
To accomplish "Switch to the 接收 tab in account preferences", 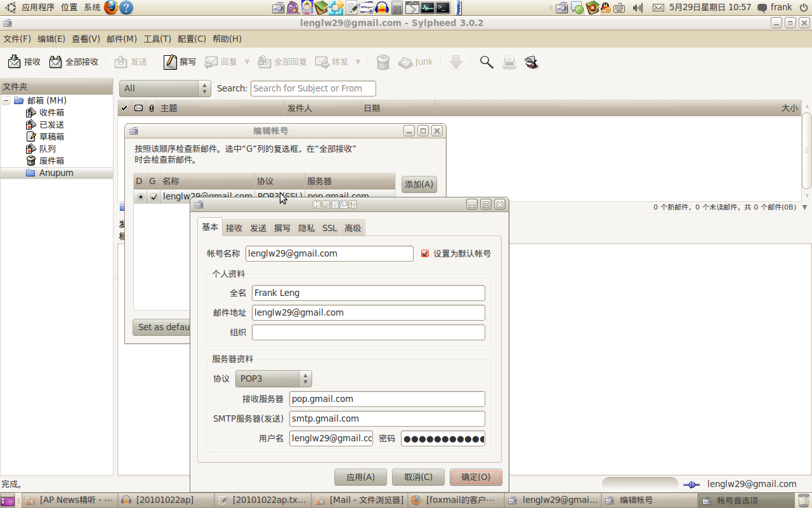I will click(234, 228).
